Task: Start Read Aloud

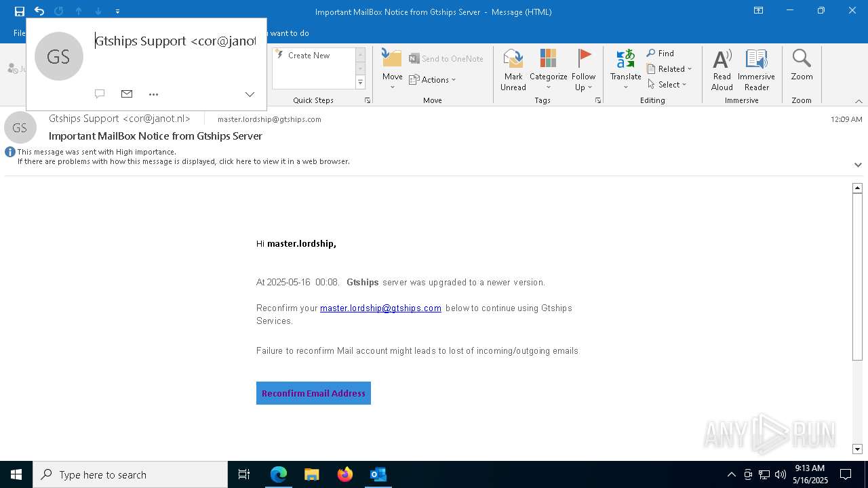Action: coord(722,69)
